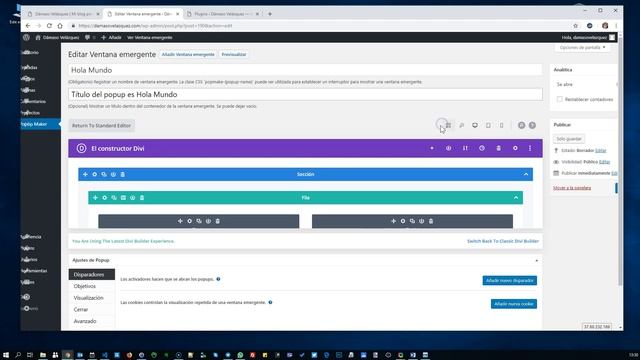Image resolution: width=640 pixels, height=360 pixels.
Task: Duplicate the Fila row with its copy icon
Action: click(114, 198)
